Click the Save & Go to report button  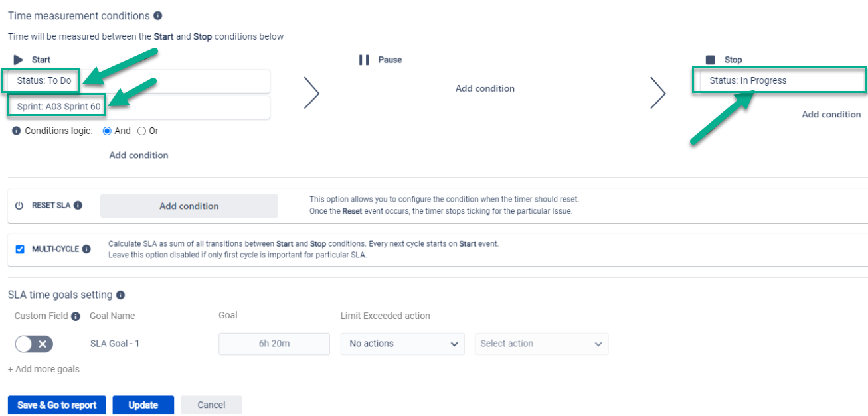[56, 405]
